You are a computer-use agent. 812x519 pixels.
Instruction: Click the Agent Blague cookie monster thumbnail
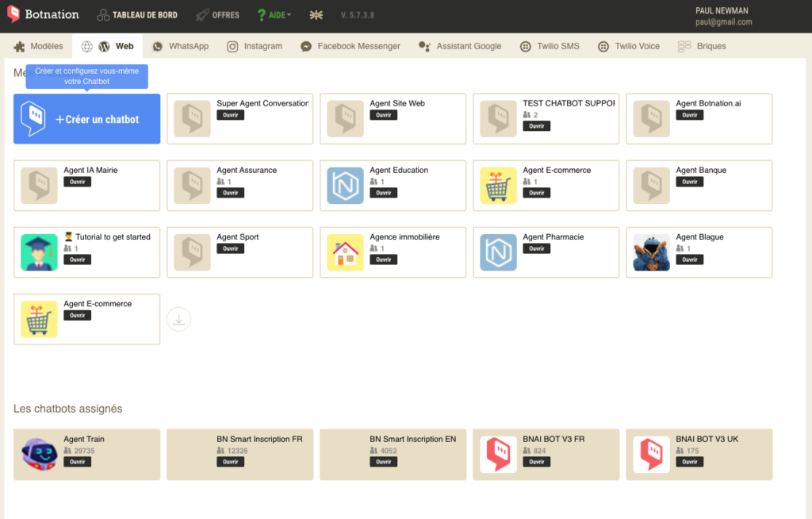point(652,252)
